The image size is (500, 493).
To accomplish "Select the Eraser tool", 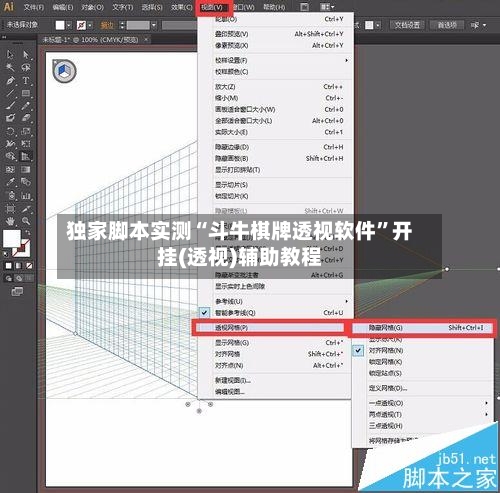I will 26,118.
